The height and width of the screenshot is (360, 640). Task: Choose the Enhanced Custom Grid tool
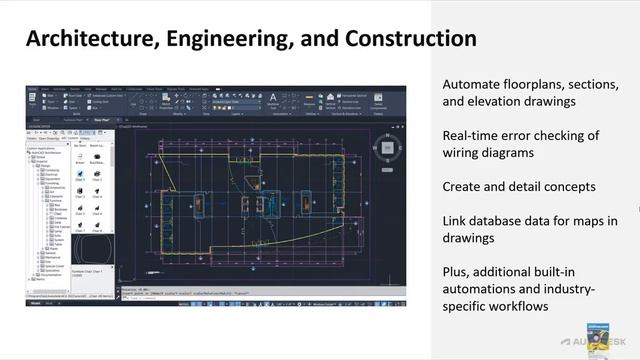point(105,96)
